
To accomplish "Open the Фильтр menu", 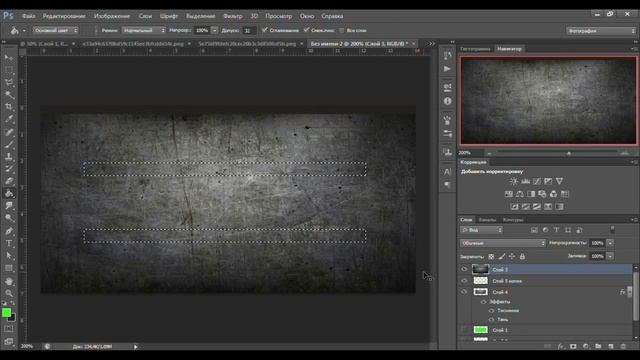I will tap(233, 16).
